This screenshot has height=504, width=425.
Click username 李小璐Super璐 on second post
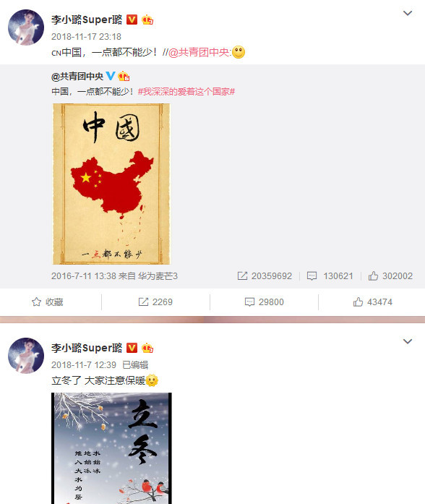pos(87,348)
